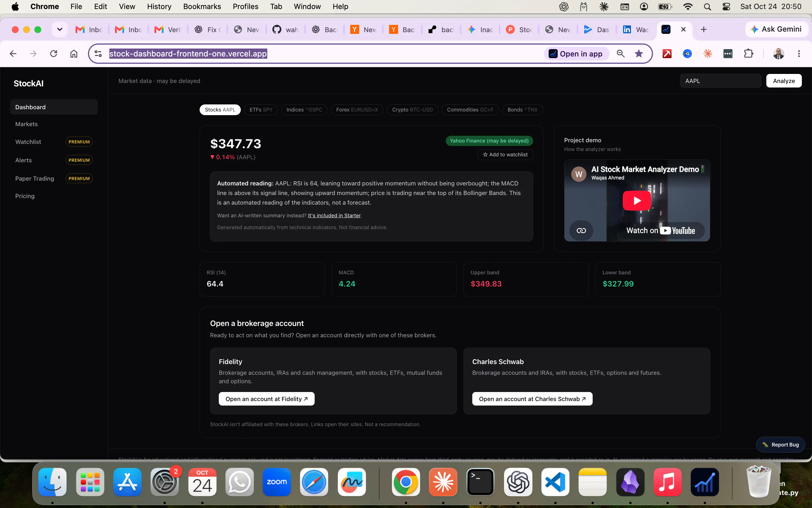
Task: Open the Bookmarks menu in menu bar
Action: click(202, 6)
